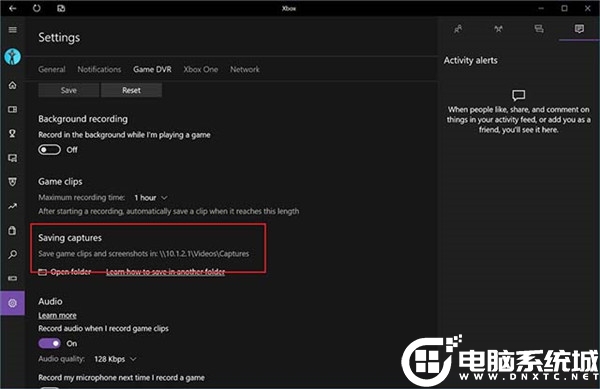Click the Open folder link
This screenshot has width=600, height=389.
pyautogui.click(x=71, y=272)
